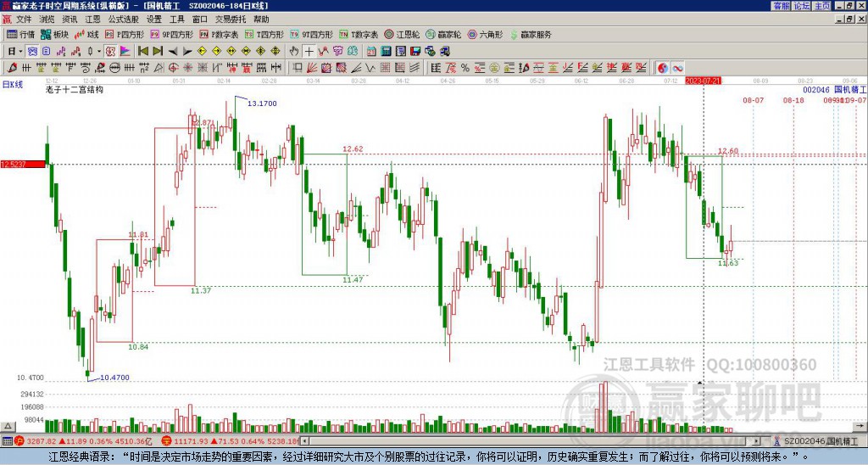
Task: Click the 08-18 forecast date label
Action: pos(793,100)
